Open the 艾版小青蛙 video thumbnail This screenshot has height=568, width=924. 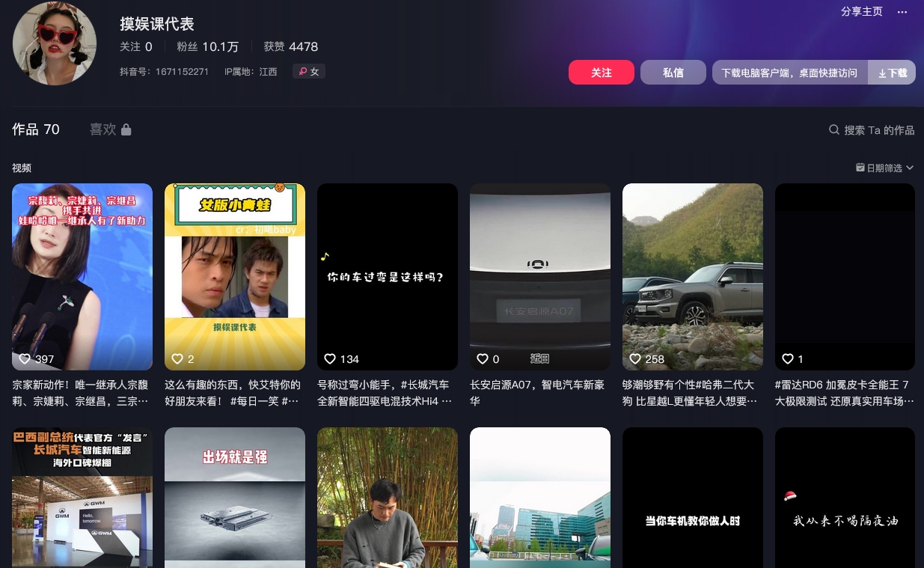(235, 277)
